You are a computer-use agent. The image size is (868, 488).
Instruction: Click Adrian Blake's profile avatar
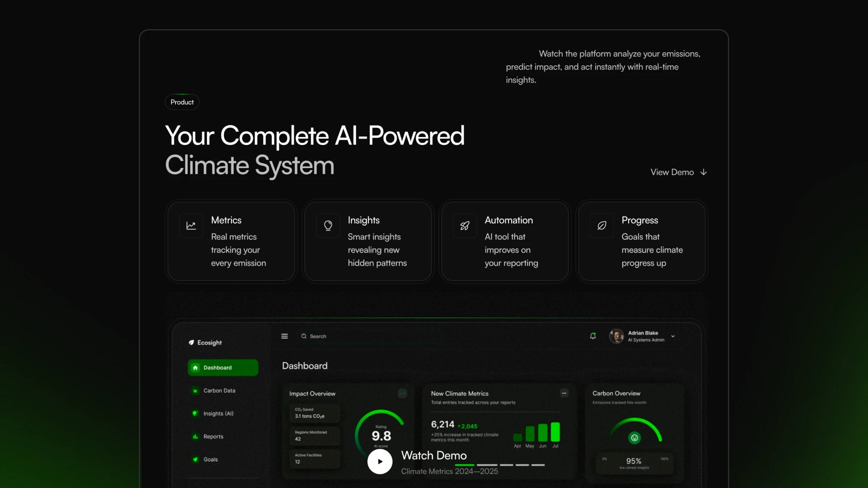(617, 336)
